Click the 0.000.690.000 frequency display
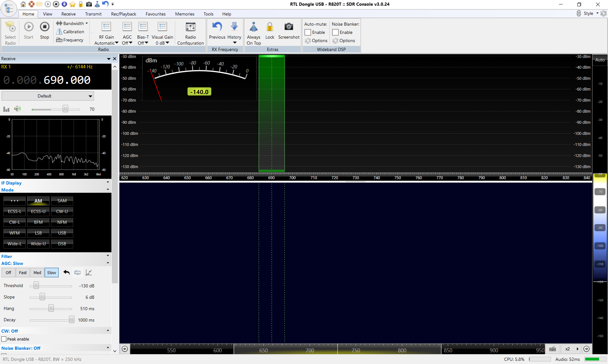The image size is (608, 364). 47,80
